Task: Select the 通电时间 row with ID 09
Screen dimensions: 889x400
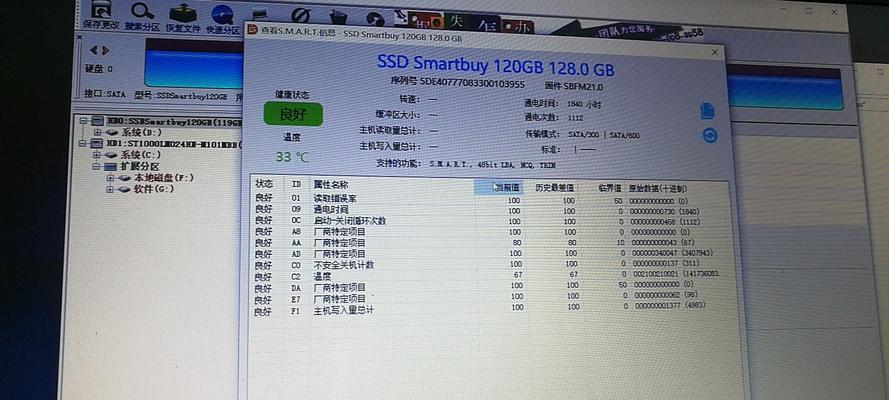Action: [490, 210]
